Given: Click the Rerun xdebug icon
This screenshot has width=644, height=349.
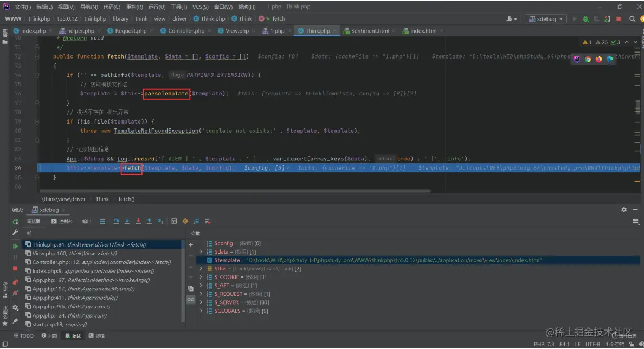Looking at the screenshot, I should pos(15,222).
